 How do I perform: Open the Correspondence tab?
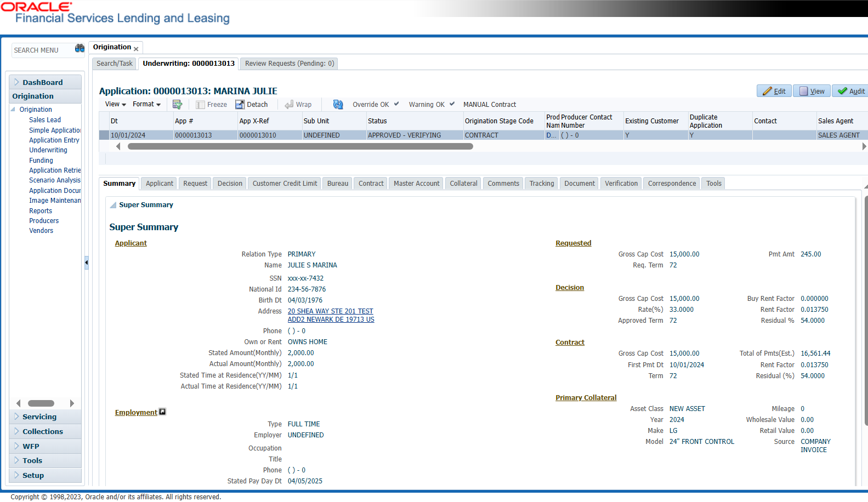pos(672,184)
